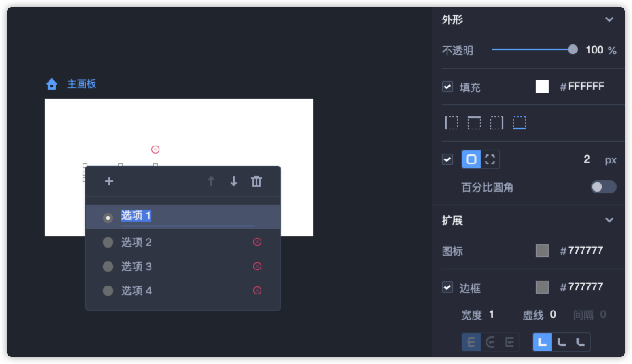Click the 宽度 border width field

pos(491,315)
